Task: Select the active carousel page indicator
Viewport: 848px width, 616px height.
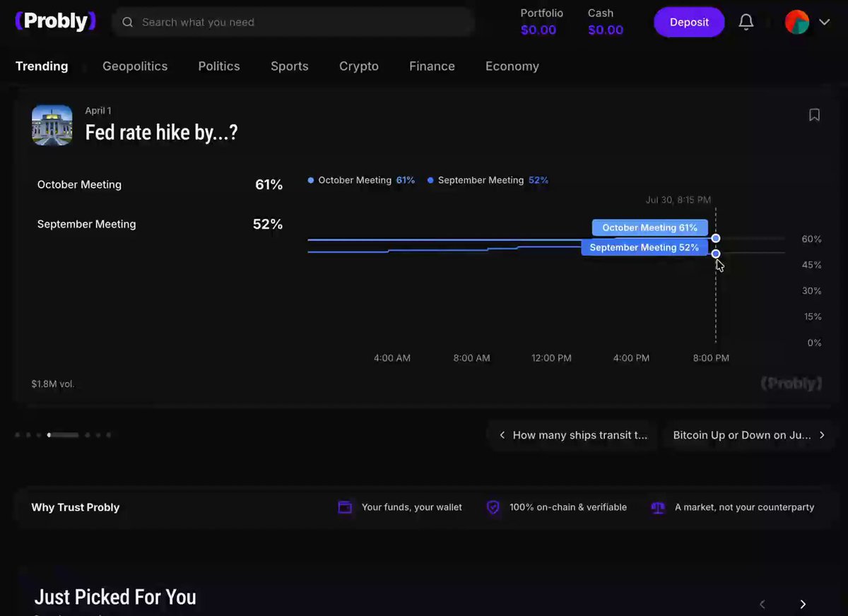Action: point(63,435)
